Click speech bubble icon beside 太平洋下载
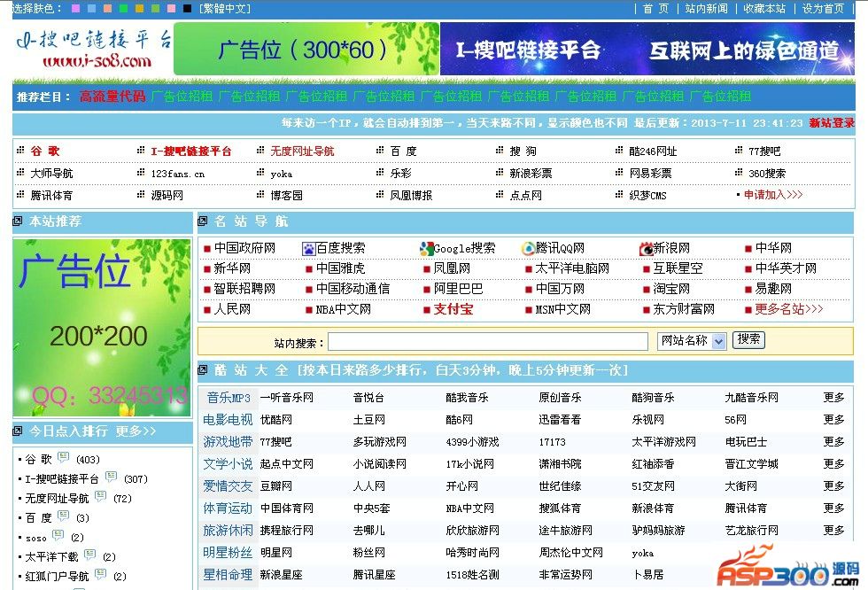This screenshot has height=590, width=868. [90, 554]
